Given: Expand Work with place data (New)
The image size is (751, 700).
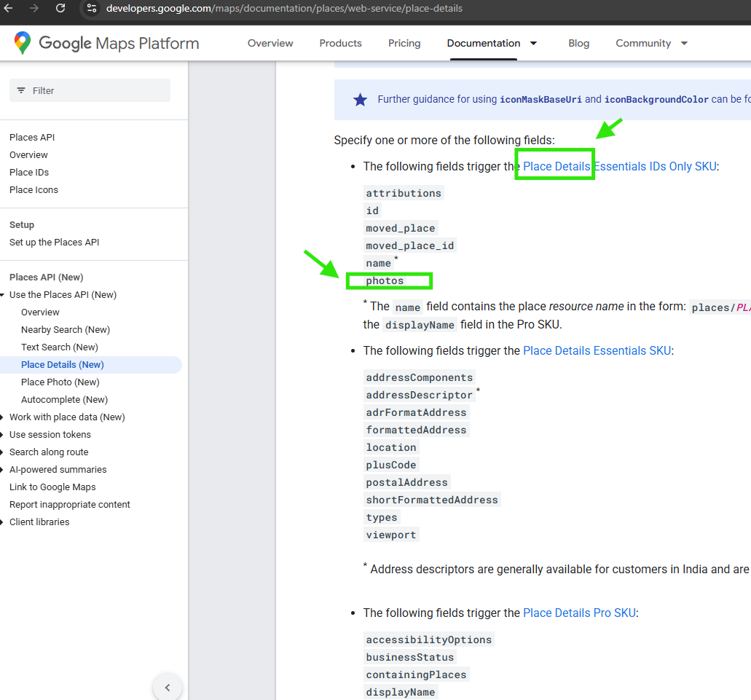Looking at the screenshot, I should click(x=3, y=417).
